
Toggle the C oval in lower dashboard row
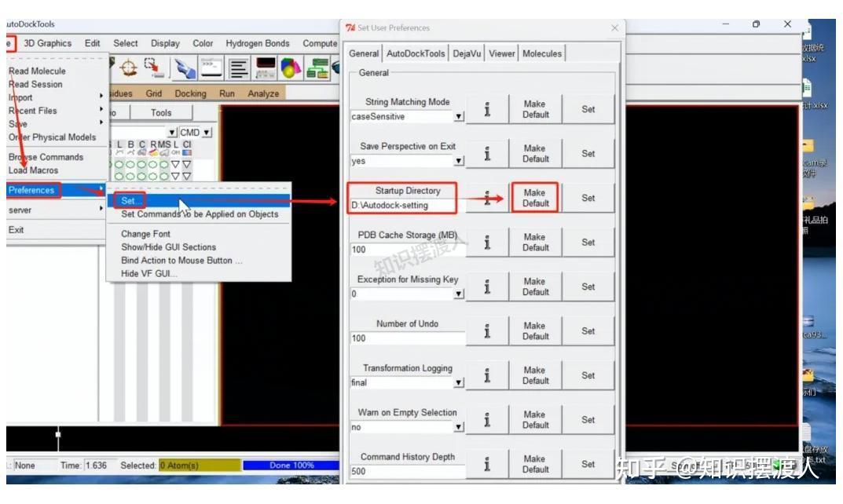click(x=142, y=176)
